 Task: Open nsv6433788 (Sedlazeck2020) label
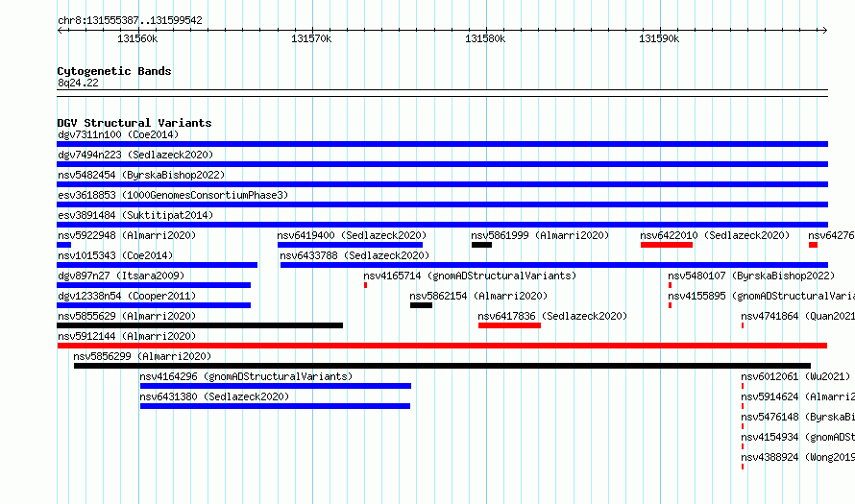pyautogui.click(x=354, y=255)
